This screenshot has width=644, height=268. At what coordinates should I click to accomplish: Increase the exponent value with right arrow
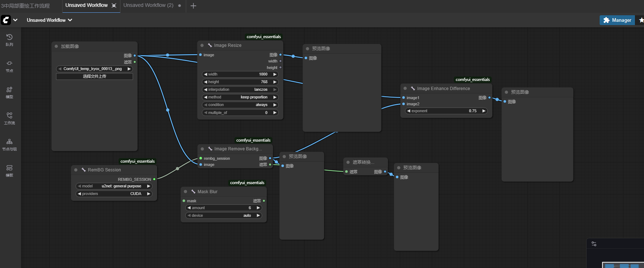point(484,111)
